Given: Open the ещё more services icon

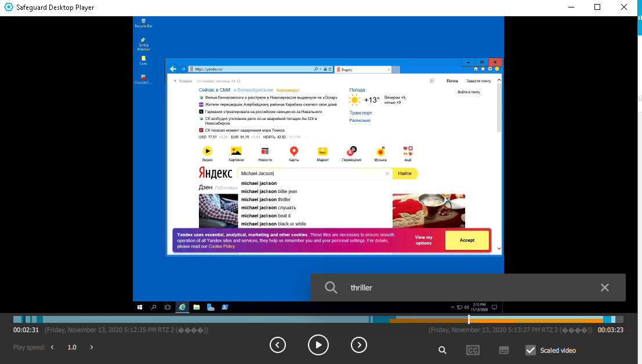Looking at the screenshot, I should point(408,154).
